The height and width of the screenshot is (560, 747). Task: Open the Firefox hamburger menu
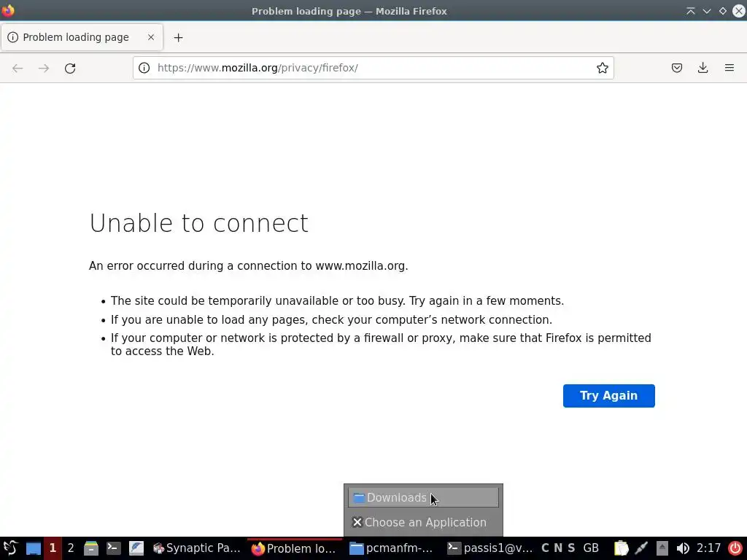click(x=729, y=68)
